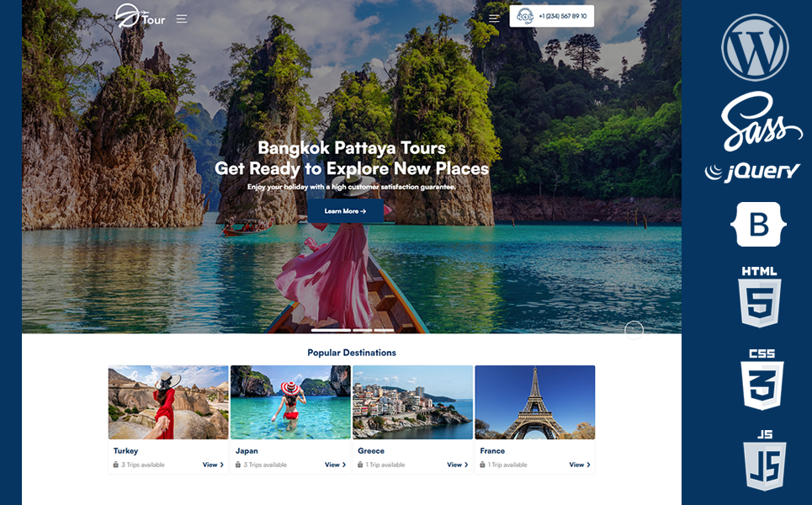Viewport: 812px width, 505px height.
Task: Open the Turkey destination photo
Action: tap(168, 402)
